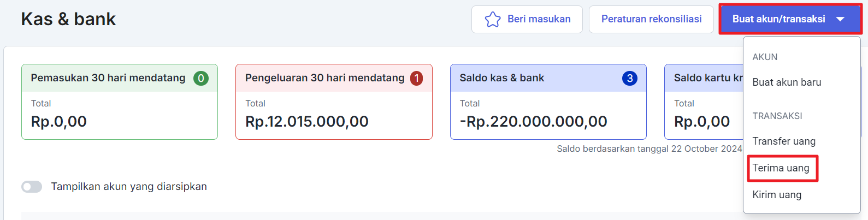Click the blue 3 count badge
The image size is (868, 220).
click(630, 78)
